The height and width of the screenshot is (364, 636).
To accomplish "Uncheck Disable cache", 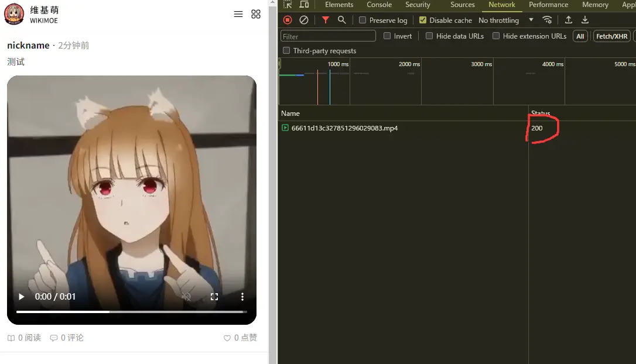I will coord(423,19).
